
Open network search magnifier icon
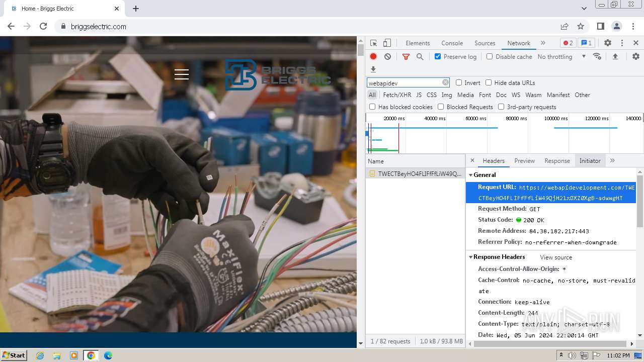(420, 57)
